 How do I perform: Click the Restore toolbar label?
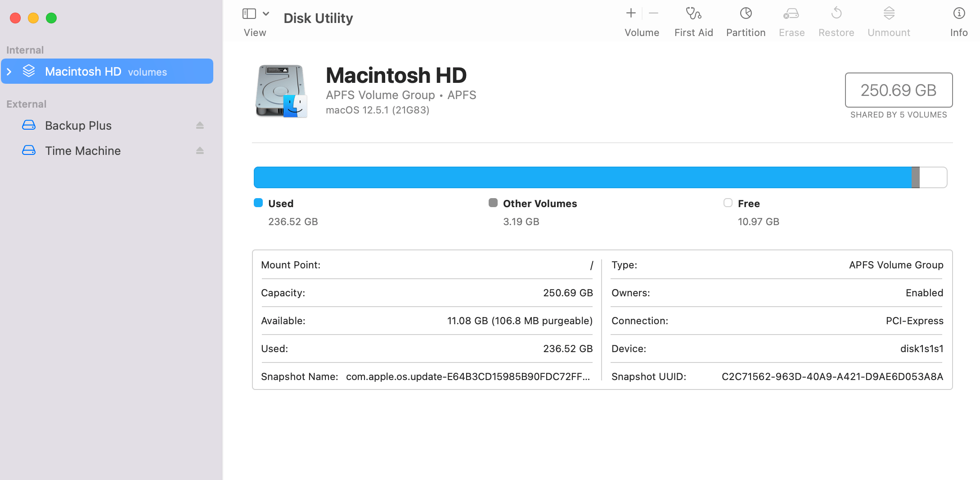click(x=836, y=32)
